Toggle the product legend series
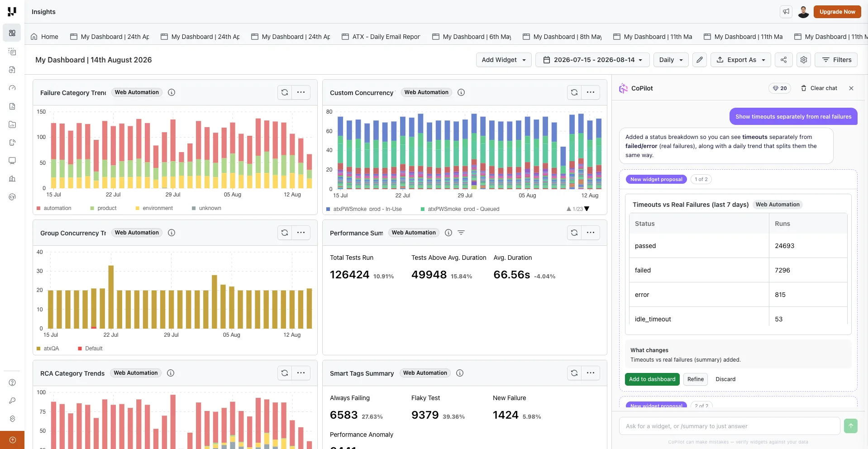 click(103, 208)
